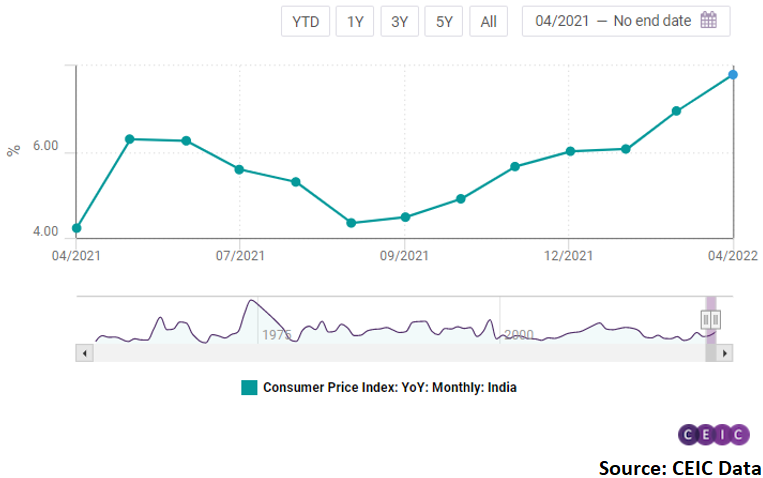763x478 pixels.
Task: Click the 1975 marker in navigator
Action: 276,335
